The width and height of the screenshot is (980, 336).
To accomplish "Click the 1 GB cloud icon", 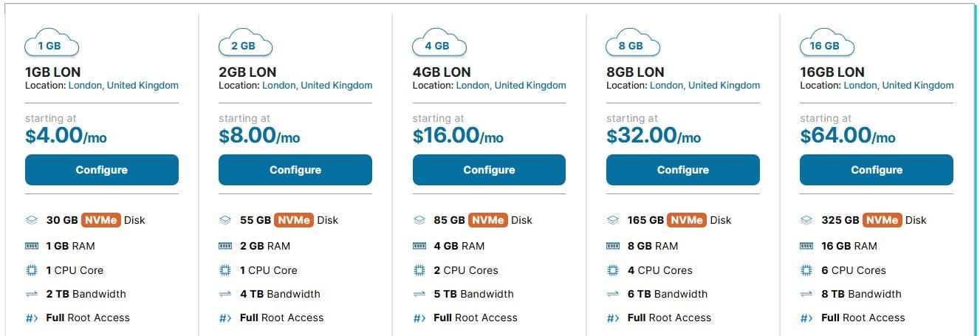I will [x=52, y=44].
